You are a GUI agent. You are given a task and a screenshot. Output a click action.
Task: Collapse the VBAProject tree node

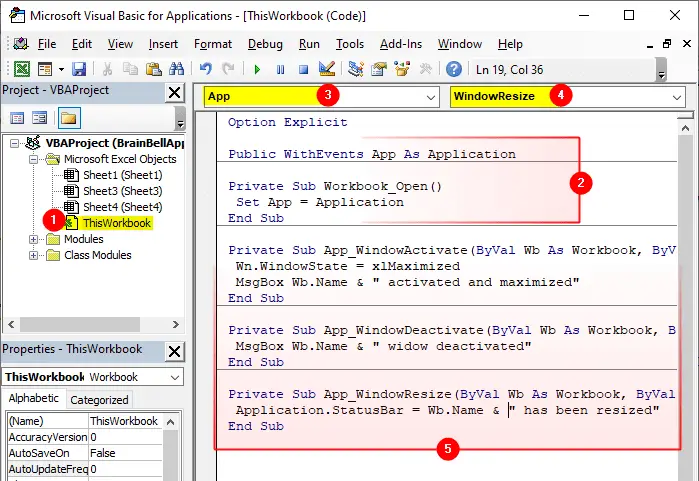[x=15, y=143]
